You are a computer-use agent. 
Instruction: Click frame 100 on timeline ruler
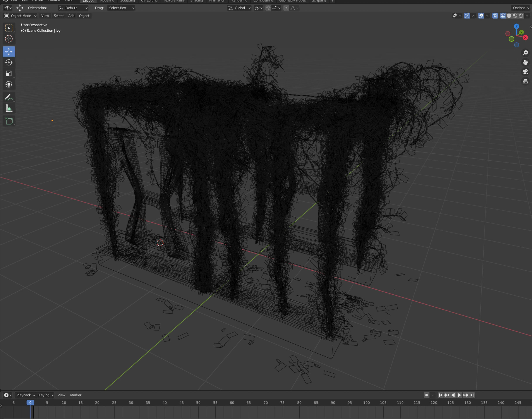pos(366,403)
